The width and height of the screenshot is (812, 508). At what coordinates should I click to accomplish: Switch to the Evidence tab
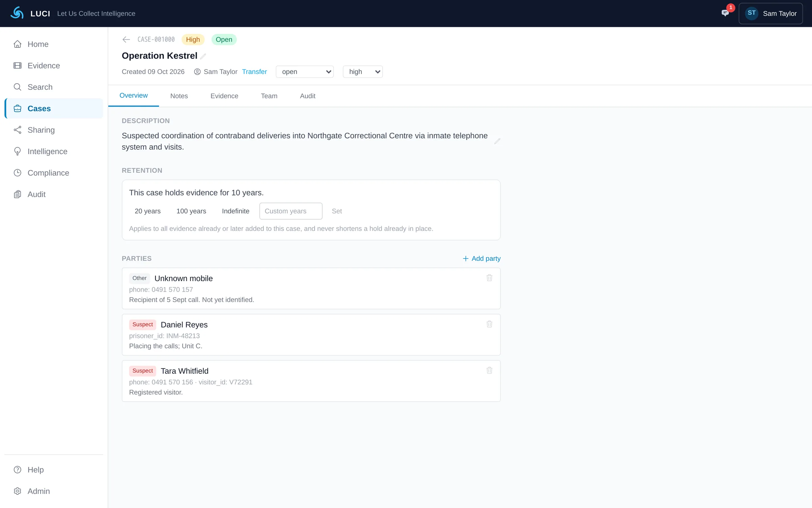click(x=224, y=96)
